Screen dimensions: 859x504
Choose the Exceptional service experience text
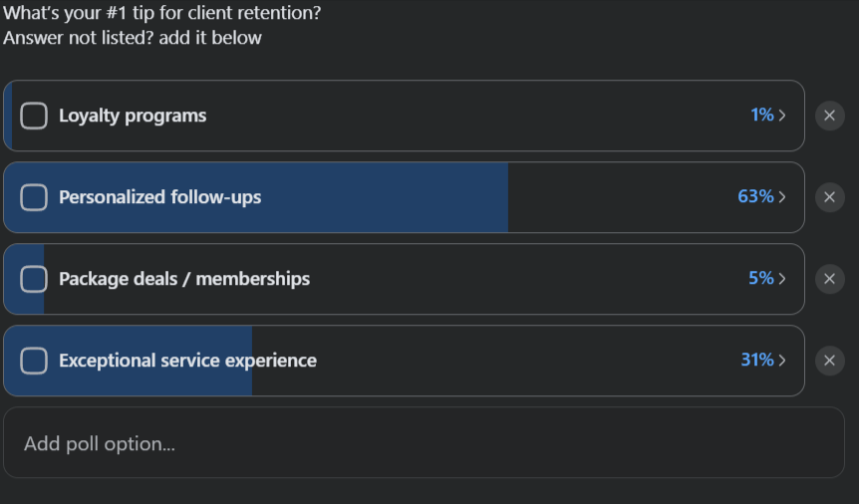coord(187,361)
